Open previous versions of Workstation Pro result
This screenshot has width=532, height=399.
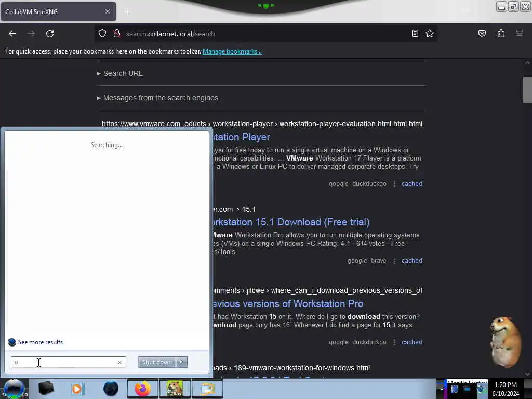288,303
